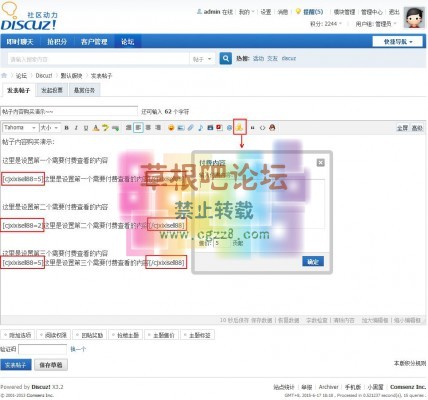428x400 pixels.
Task: Click in the forum search box
Action: point(98,59)
